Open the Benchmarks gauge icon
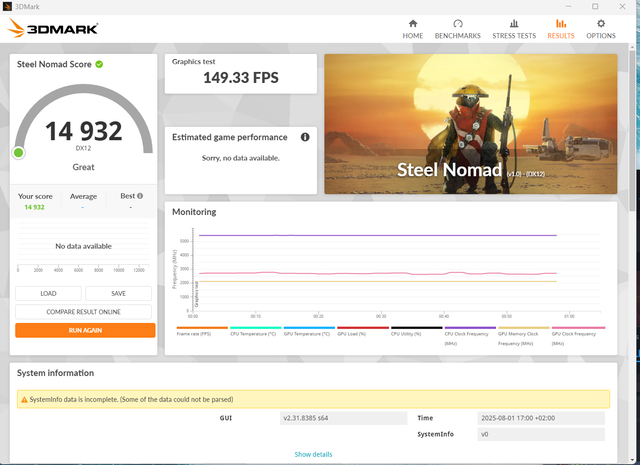Screen dimensions: 640x465 click(458, 24)
